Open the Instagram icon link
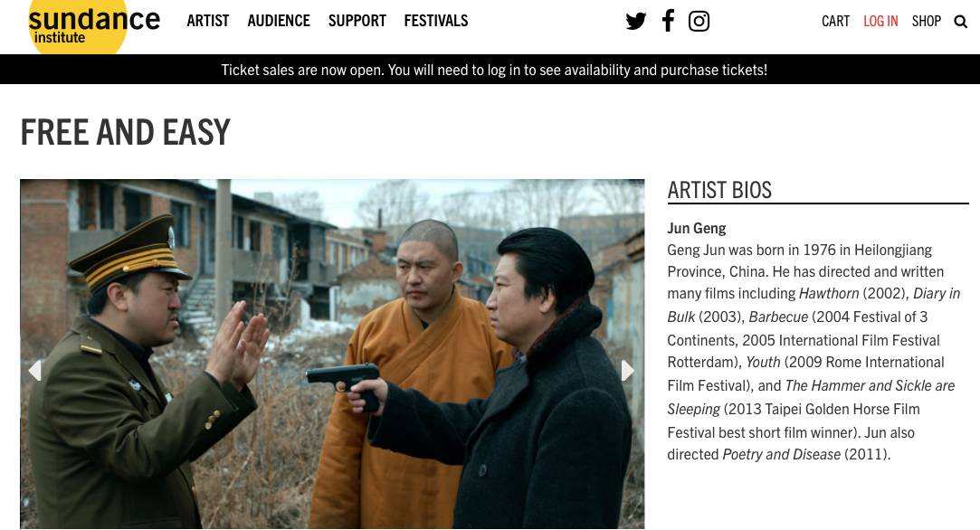 [x=699, y=21]
